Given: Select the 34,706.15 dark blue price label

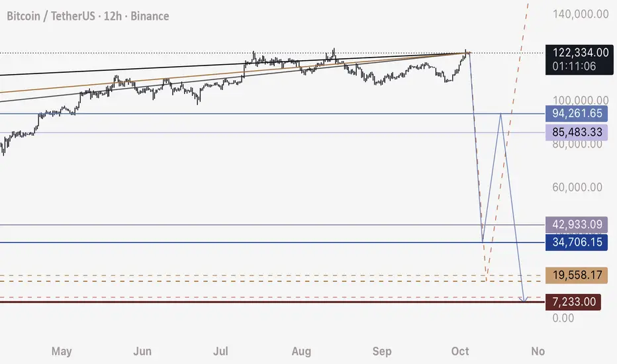Looking at the screenshot, I should pos(574,243).
